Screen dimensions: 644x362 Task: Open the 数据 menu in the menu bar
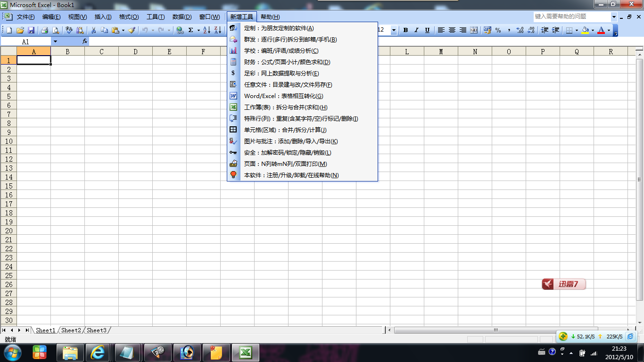(182, 17)
